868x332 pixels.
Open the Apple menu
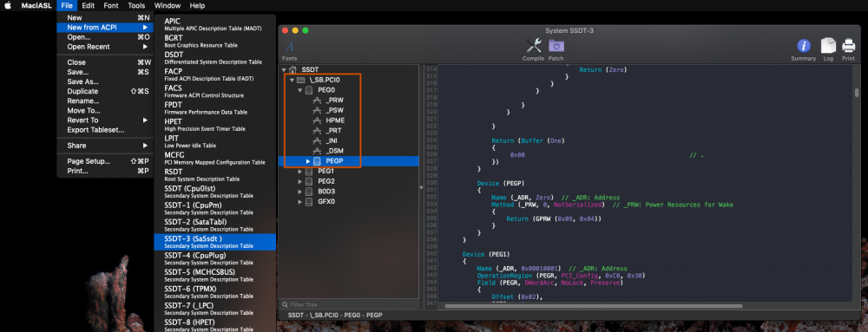(x=9, y=5)
